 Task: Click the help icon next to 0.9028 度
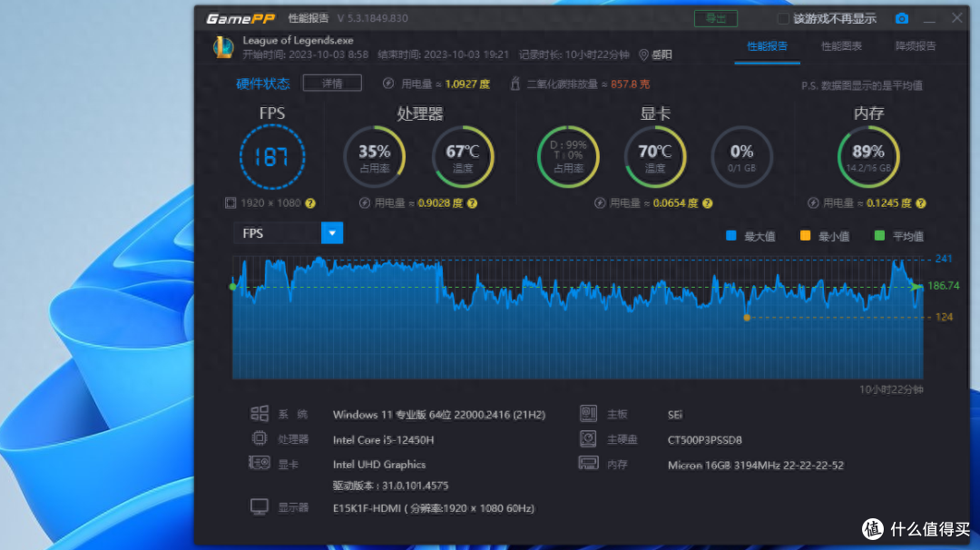[473, 203]
